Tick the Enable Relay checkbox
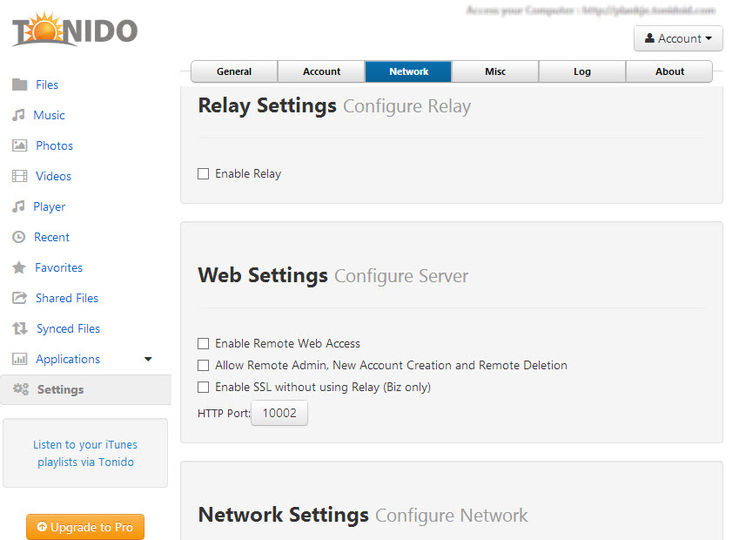The height and width of the screenshot is (540, 739). [203, 174]
